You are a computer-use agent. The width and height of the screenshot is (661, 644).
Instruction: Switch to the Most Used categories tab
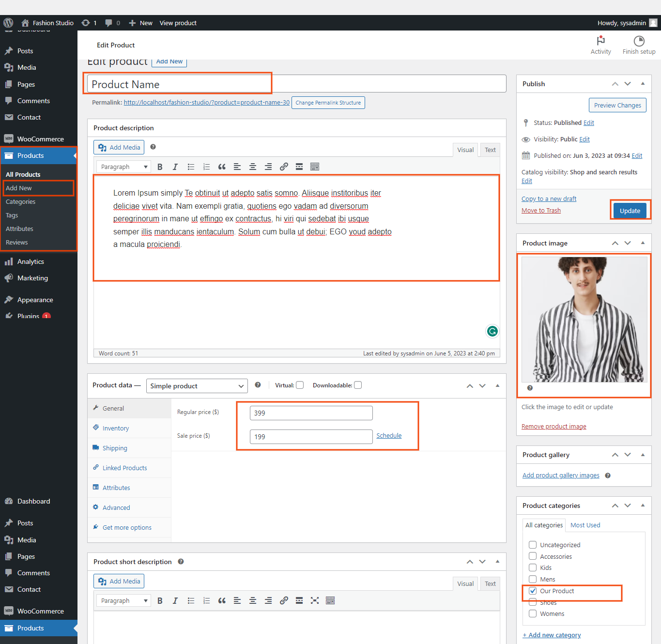(x=585, y=525)
